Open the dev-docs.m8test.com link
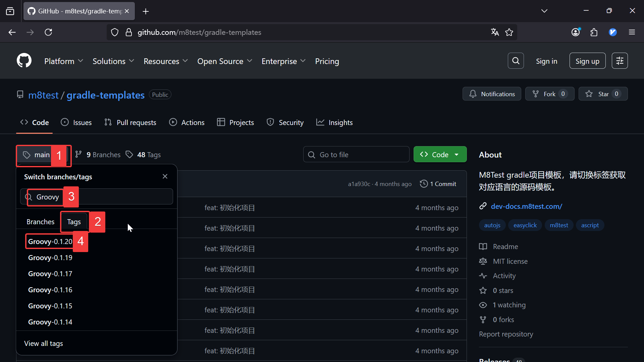Viewport: 644px width, 362px height. click(x=526, y=206)
